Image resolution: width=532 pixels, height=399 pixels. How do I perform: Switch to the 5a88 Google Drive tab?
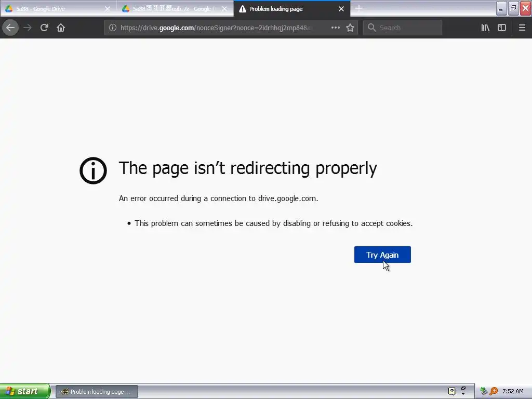coord(58,9)
